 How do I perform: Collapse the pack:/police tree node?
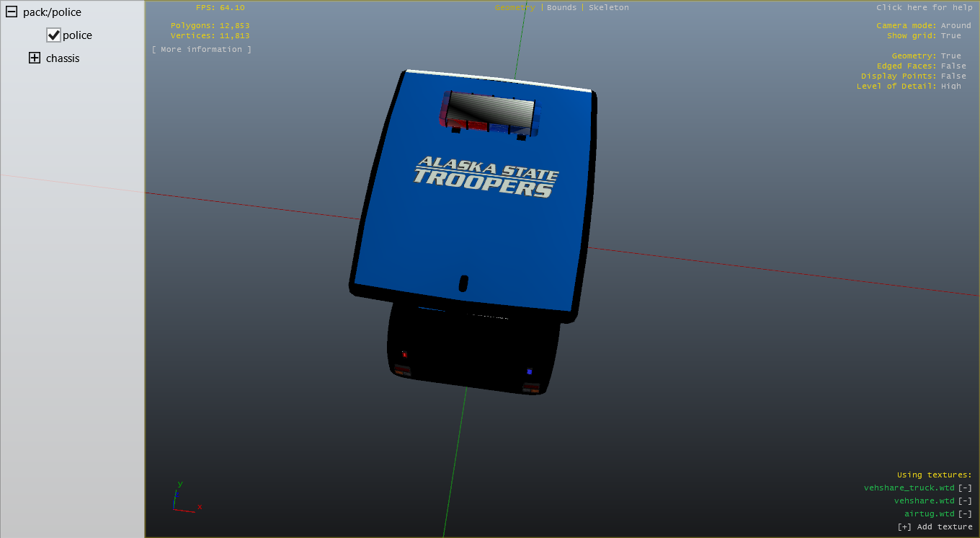[x=12, y=12]
